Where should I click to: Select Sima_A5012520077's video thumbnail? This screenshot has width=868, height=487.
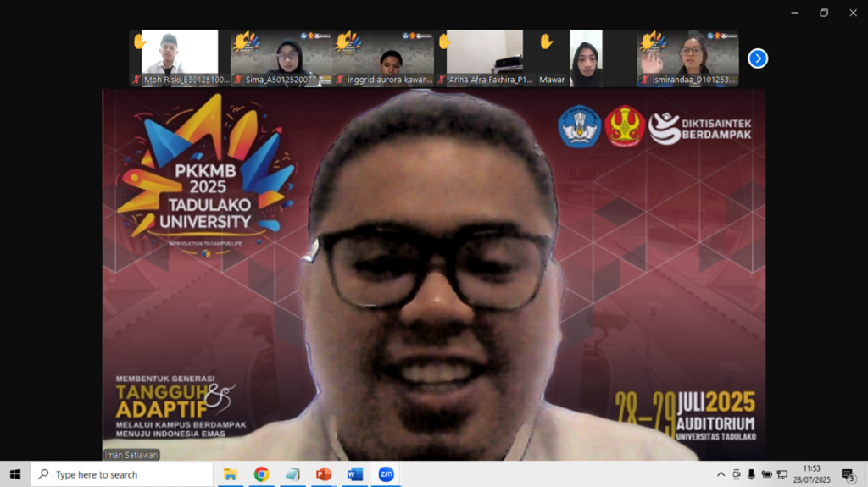pyautogui.click(x=281, y=58)
